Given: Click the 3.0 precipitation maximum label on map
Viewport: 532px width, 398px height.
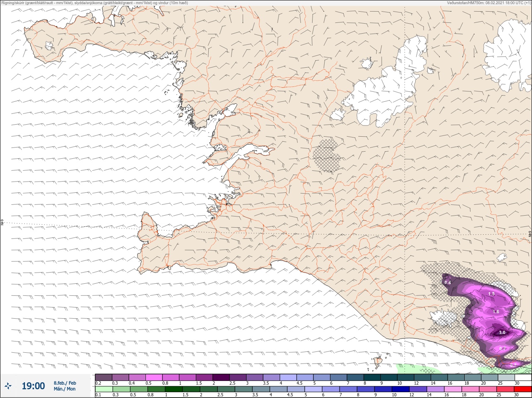Looking at the screenshot, I should 502,332.
